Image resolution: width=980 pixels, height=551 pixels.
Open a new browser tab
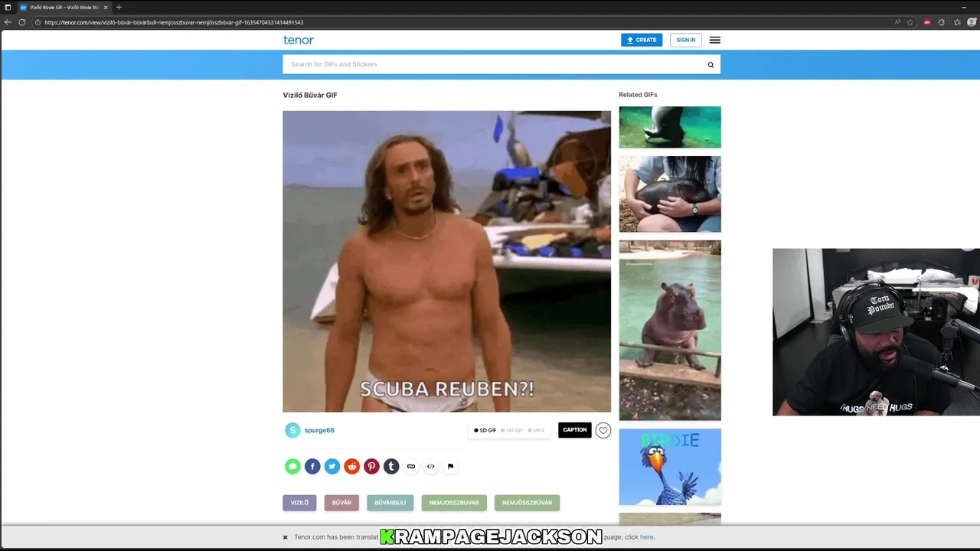[119, 7]
